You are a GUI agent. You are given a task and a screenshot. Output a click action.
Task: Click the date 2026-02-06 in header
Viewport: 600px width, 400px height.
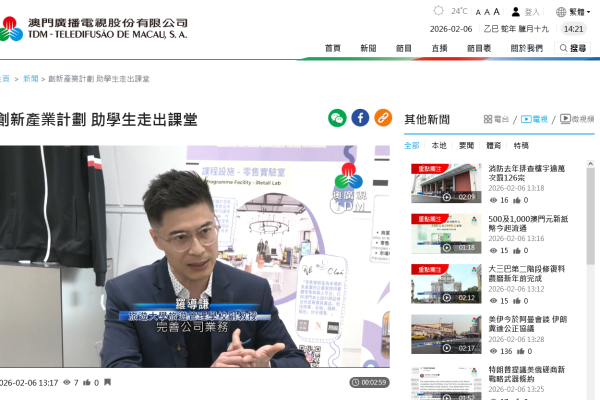451,29
